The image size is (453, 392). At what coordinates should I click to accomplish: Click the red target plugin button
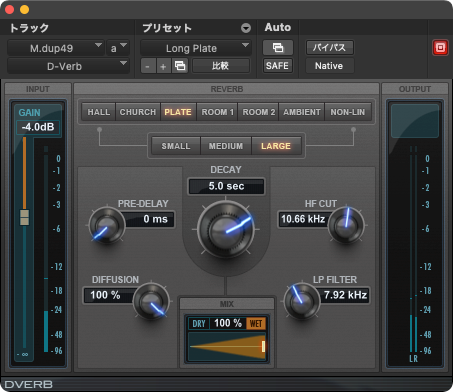tap(440, 48)
